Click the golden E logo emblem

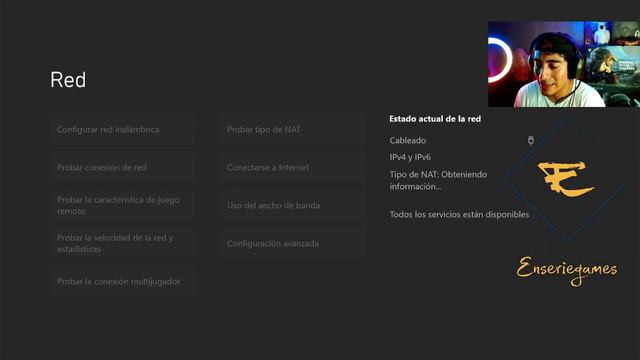coord(566,178)
